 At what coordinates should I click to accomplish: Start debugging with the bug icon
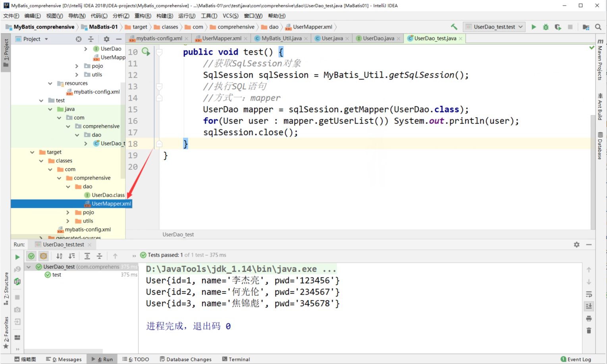click(546, 27)
